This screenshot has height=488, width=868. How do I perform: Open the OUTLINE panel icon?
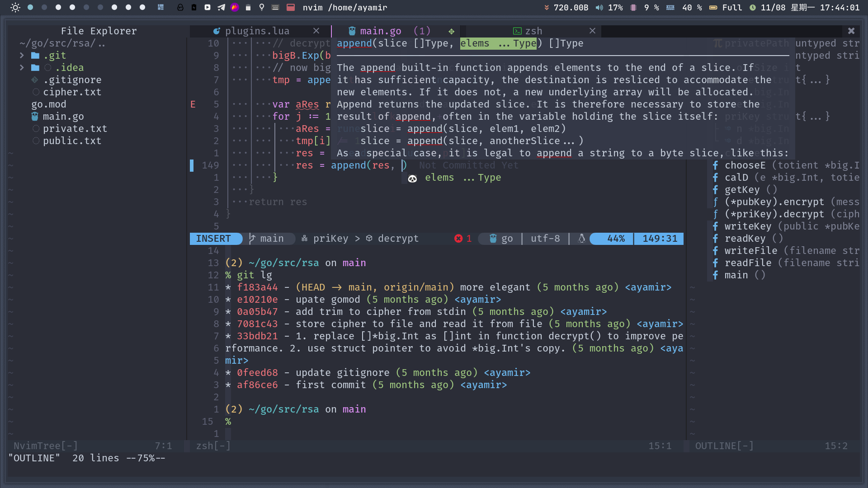tap(726, 446)
